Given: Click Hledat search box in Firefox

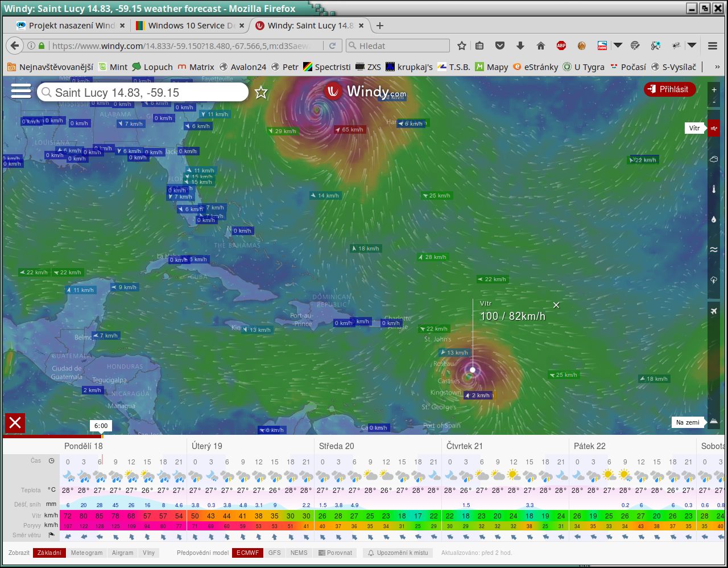Looking at the screenshot, I should [398, 46].
